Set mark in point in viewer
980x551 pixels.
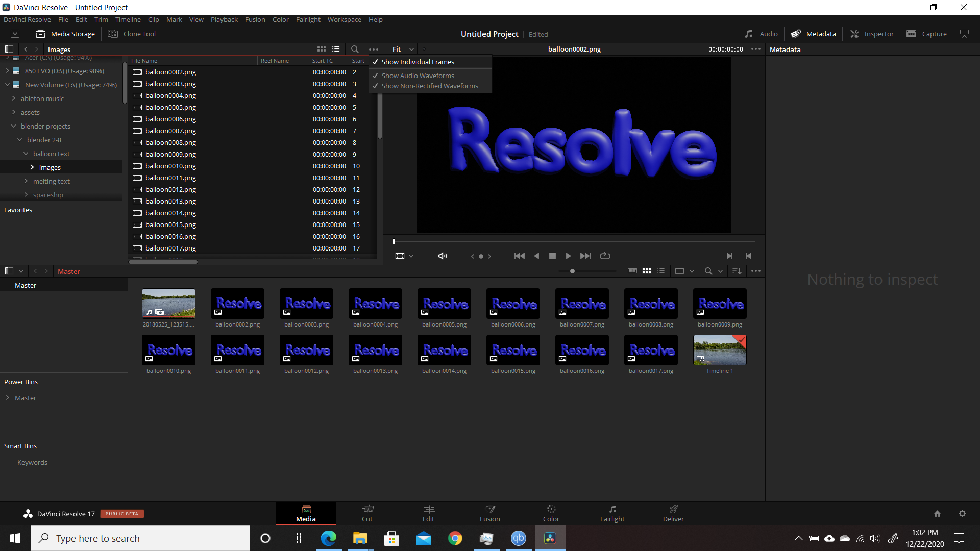click(x=729, y=256)
